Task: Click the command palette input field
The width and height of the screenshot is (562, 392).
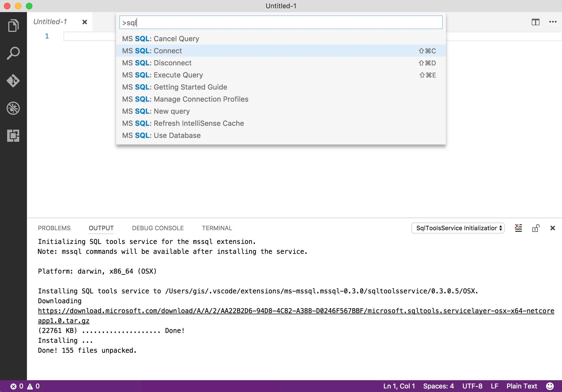Action: pos(280,23)
